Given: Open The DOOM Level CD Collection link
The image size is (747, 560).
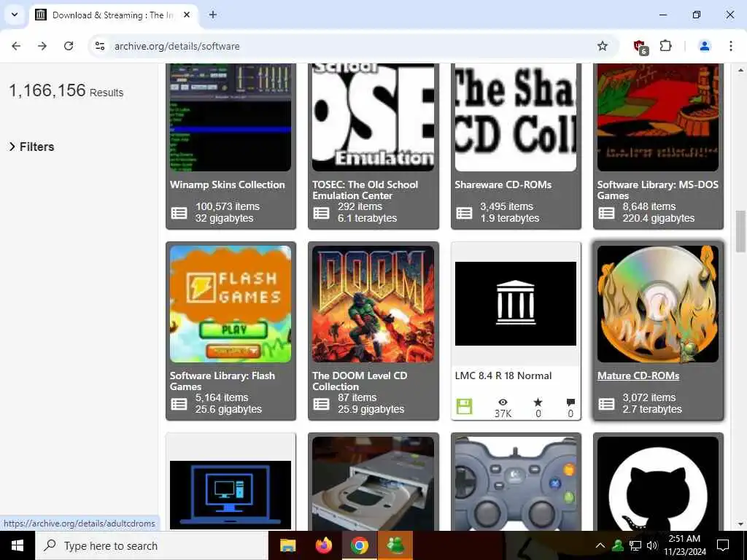Looking at the screenshot, I should pyautogui.click(x=360, y=381).
